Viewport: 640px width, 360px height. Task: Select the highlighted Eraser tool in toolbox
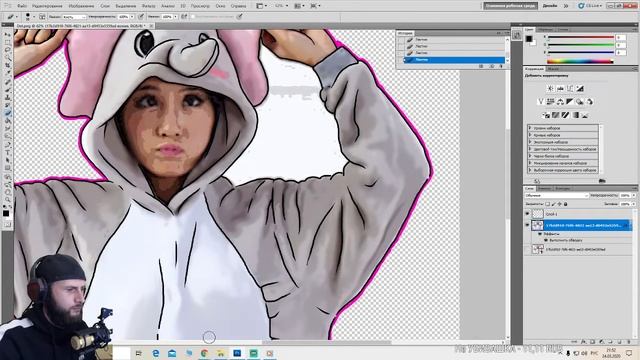click(x=8, y=113)
